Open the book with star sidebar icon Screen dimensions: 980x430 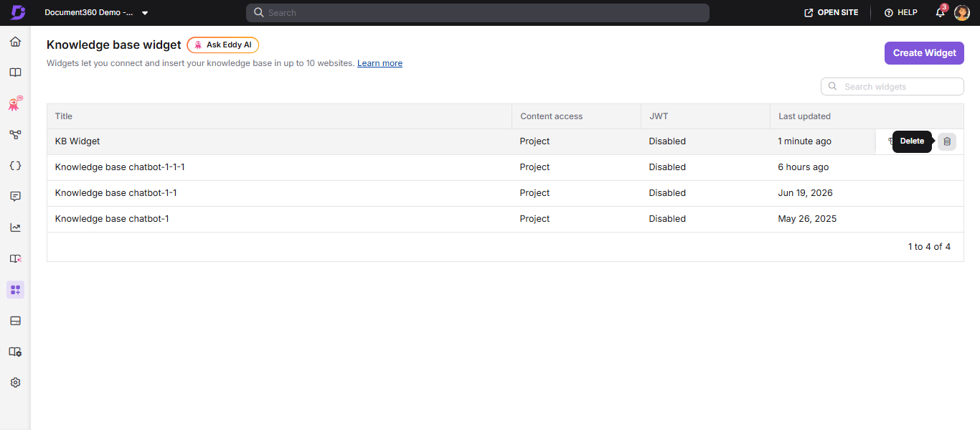click(x=15, y=258)
